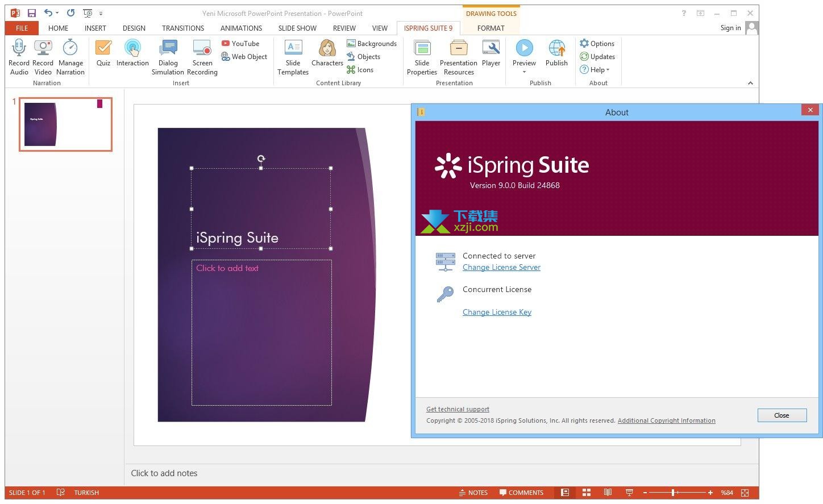The width and height of the screenshot is (823, 504).
Task: Adjust the zoom slider handle
Action: pyautogui.click(x=673, y=493)
